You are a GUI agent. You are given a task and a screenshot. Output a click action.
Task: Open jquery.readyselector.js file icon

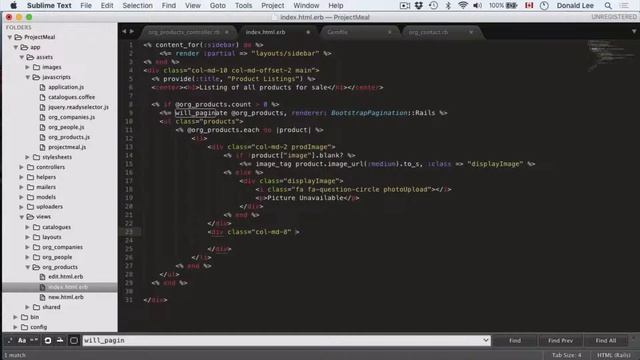click(x=42, y=107)
